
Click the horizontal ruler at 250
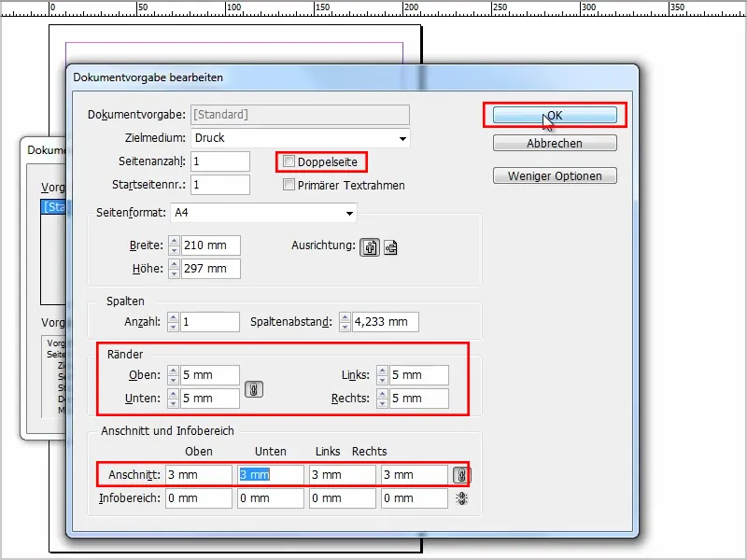pos(500,7)
